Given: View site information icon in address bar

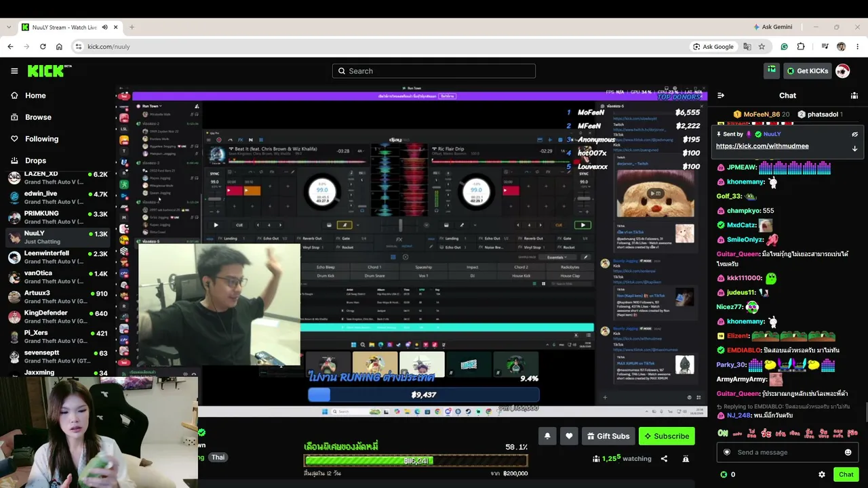Looking at the screenshot, I should pos(79,47).
